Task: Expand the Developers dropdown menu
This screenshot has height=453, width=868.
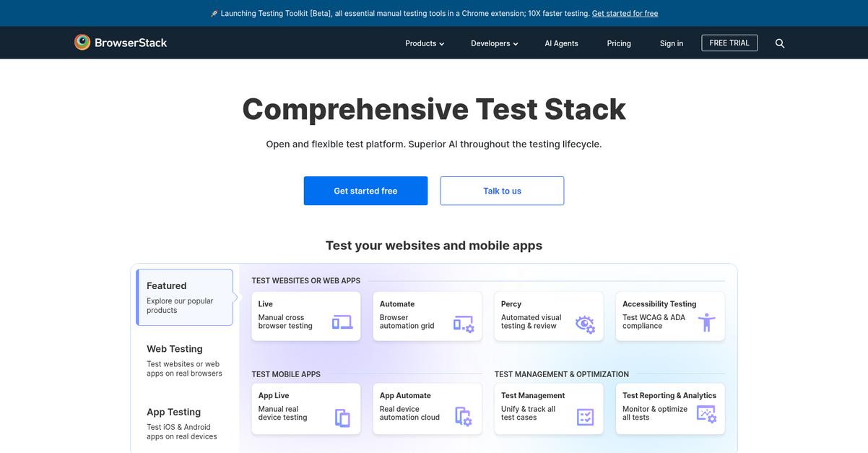Action: coord(495,43)
